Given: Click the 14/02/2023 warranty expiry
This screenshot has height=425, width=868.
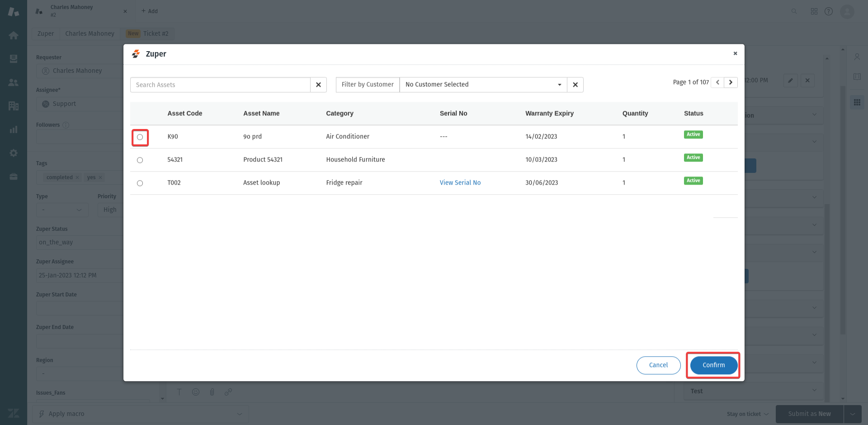Looking at the screenshot, I should (x=541, y=137).
